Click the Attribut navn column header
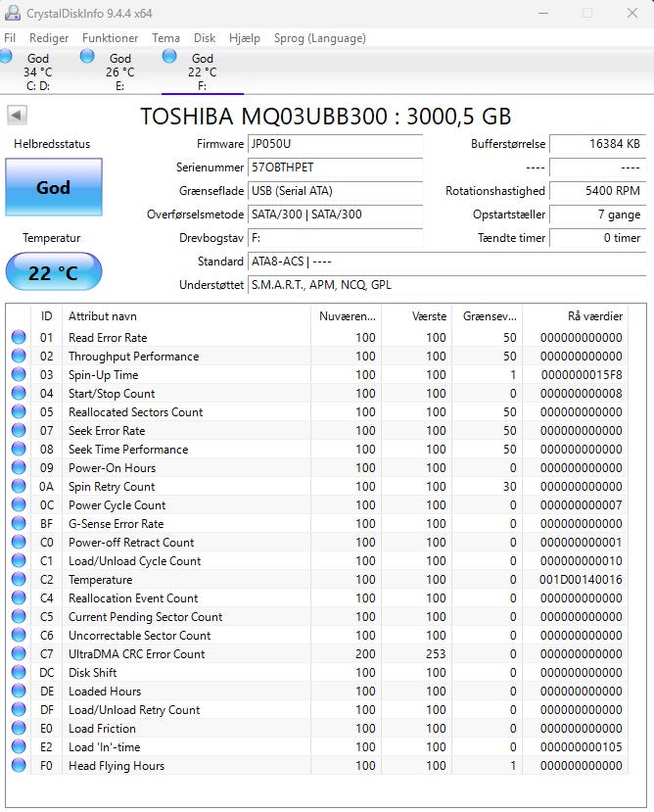 point(186,316)
